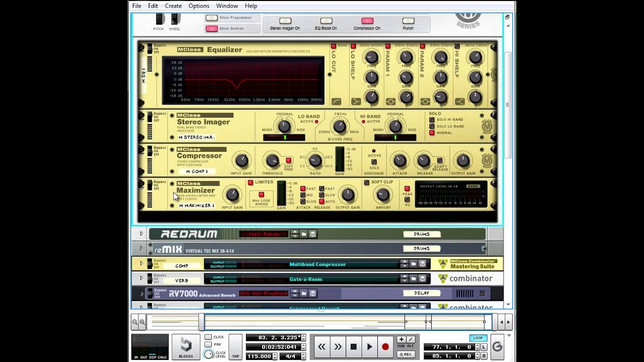Zoom in the song navigator
This screenshot has width=644, height=362.
[142, 322]
